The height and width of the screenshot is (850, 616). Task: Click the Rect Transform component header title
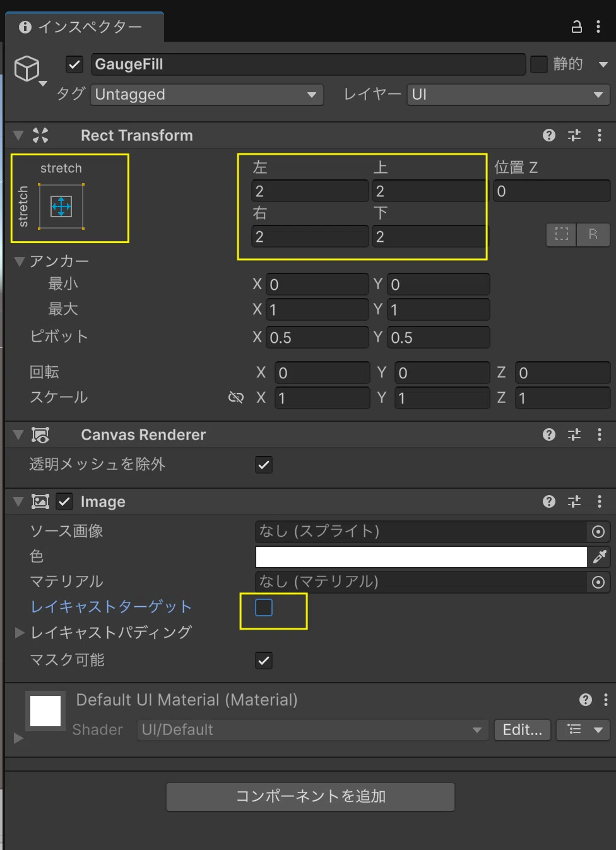[x=137, y=135]
